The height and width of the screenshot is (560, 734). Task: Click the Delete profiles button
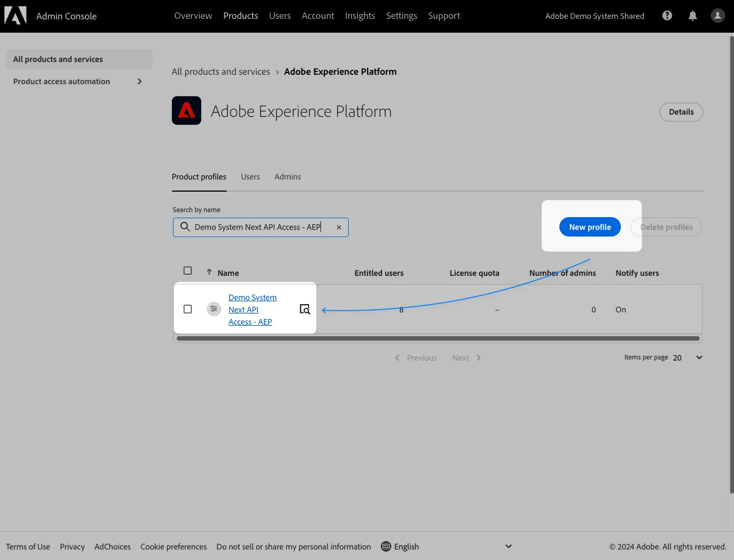click(x=666, y=227)
